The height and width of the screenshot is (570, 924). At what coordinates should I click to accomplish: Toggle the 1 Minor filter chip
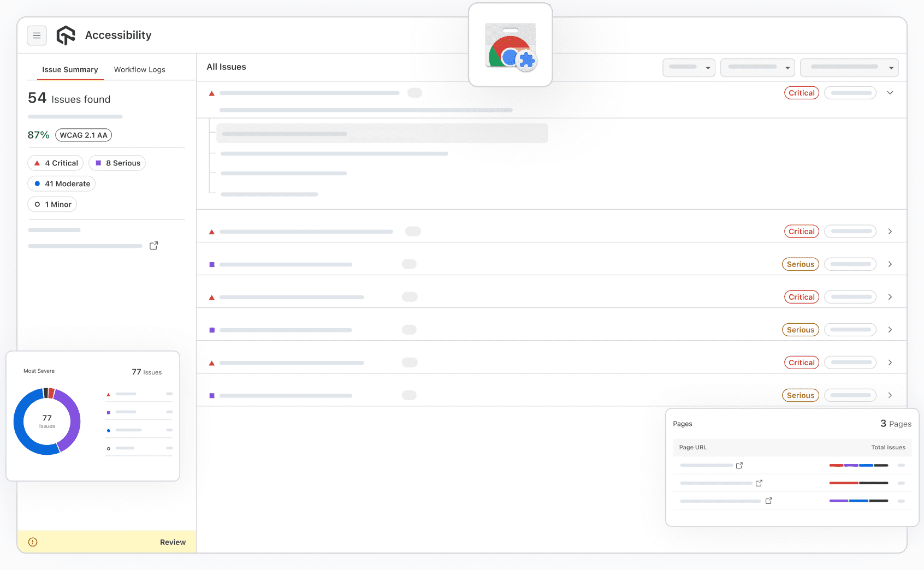(52, 204)
